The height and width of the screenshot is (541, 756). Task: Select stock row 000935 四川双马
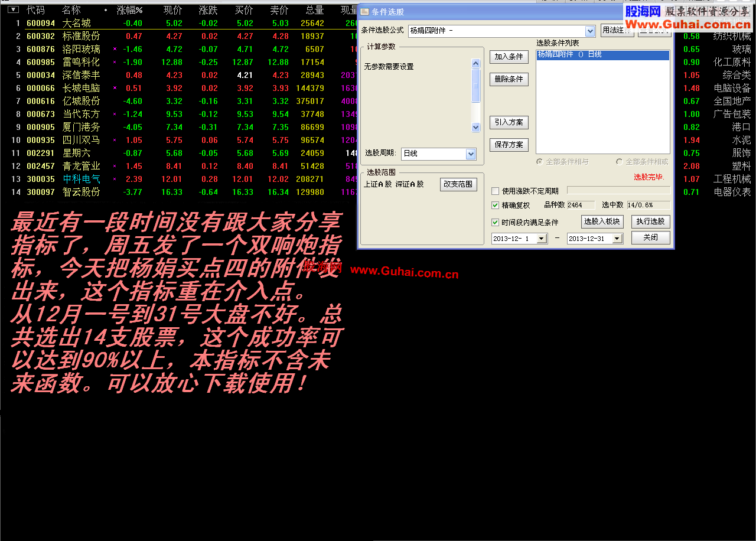point(180,140)
